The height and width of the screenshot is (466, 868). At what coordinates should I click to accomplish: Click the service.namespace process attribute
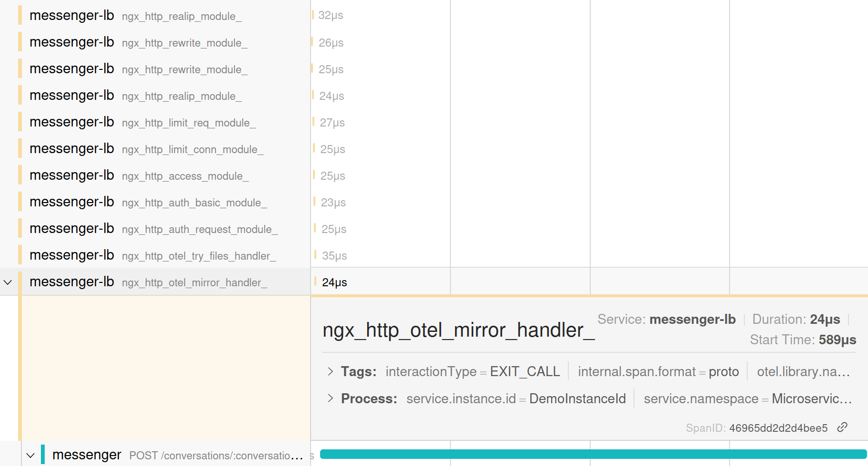point(747,398)
